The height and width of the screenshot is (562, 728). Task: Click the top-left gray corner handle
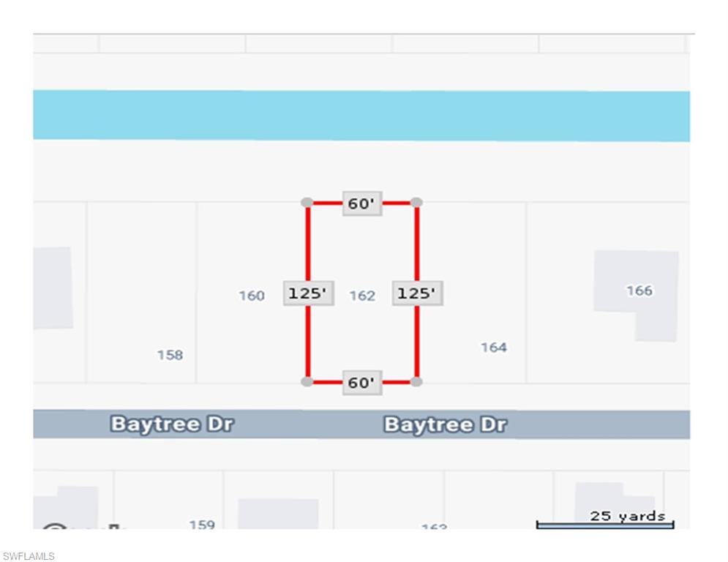pyautogui.click(x=307, y=202)
